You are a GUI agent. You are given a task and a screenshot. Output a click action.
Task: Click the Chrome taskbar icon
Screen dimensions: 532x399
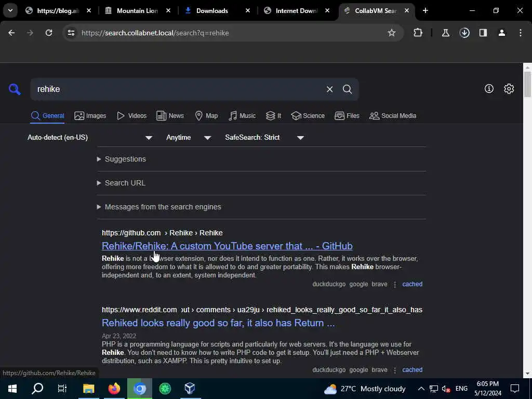[139, 389]
